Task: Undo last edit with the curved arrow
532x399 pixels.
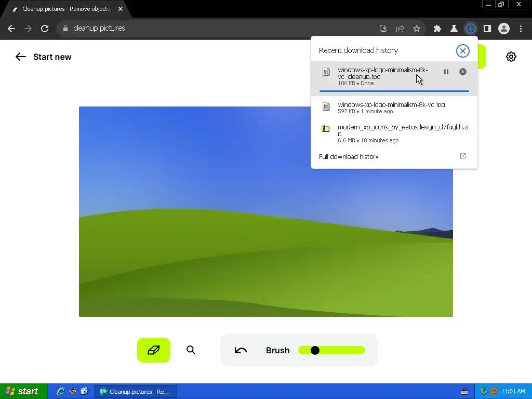Action: point(241,350)
